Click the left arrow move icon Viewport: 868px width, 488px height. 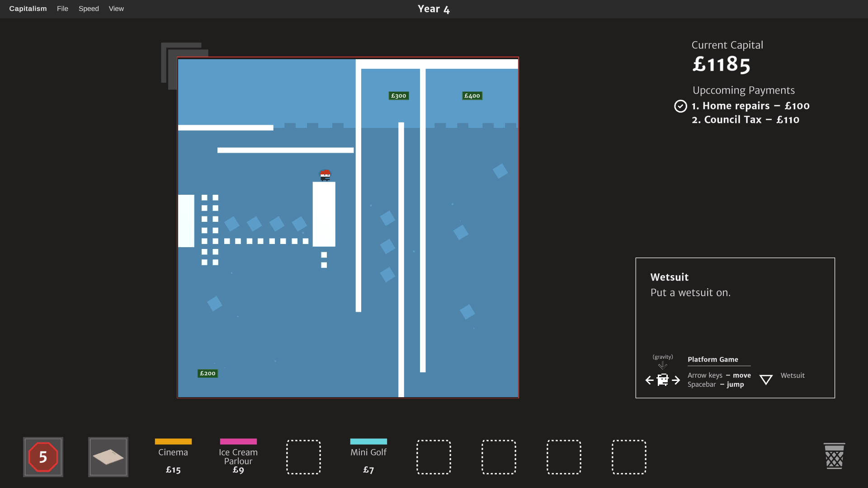click(x=650, y=380)
